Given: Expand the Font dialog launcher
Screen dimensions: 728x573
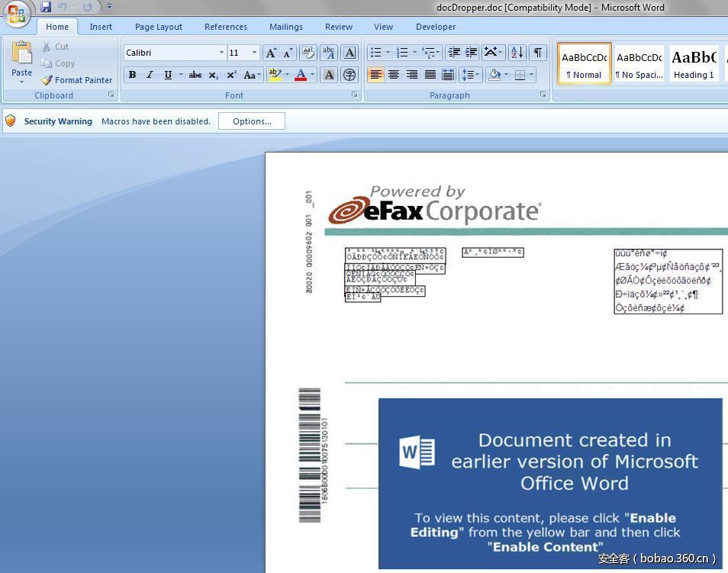Looking at the screenshot, I should tap(354, 95).
